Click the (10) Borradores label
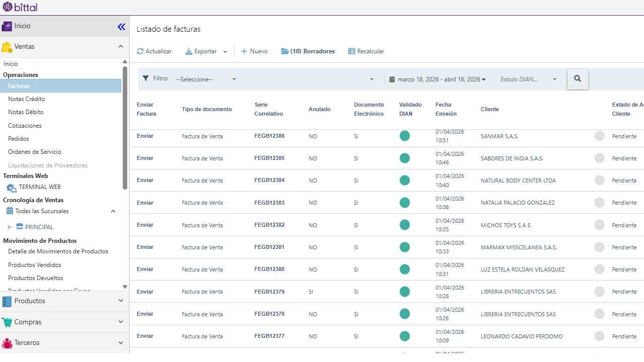Viewport: 644px width, 362px height. (x=312, y=51)
